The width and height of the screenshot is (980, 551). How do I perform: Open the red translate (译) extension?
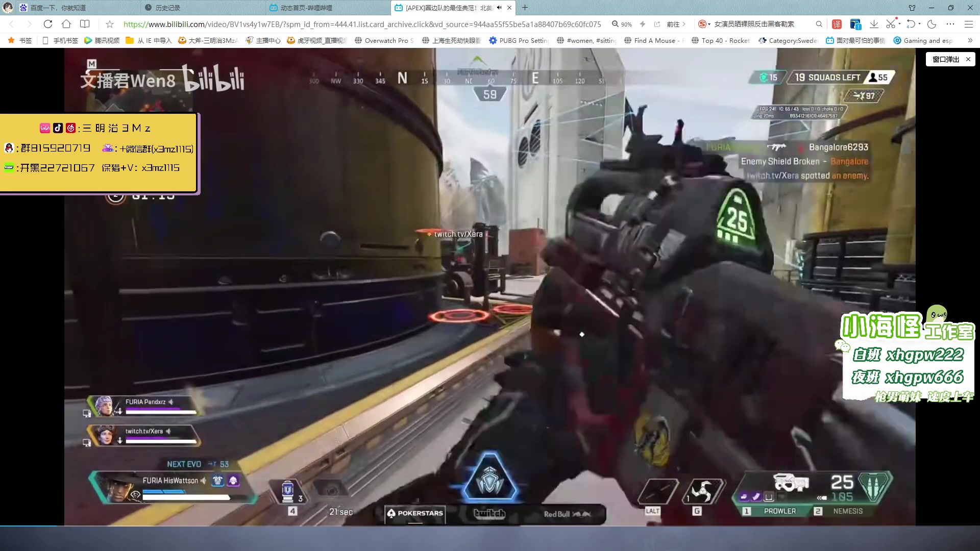[837, 24]
